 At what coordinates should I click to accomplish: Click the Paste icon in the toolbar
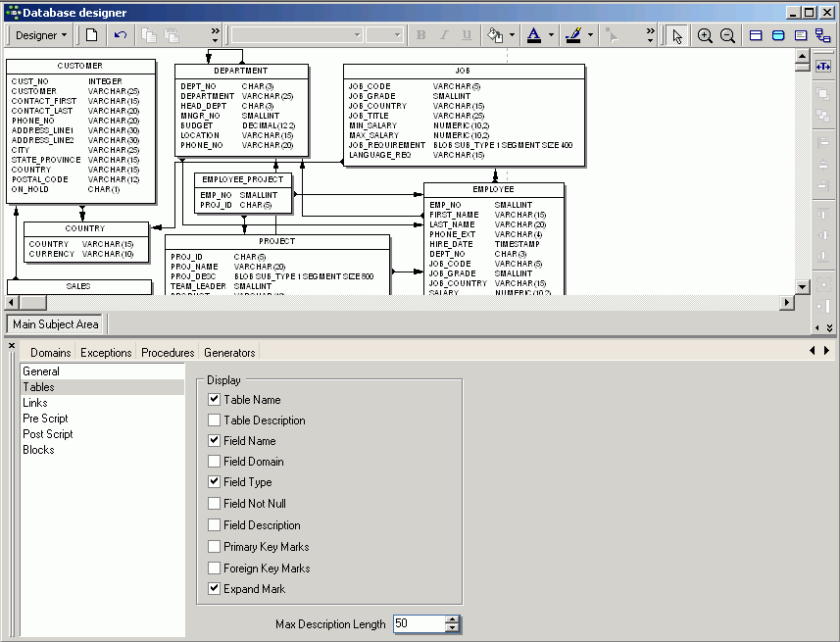click(x=172, y=35)
